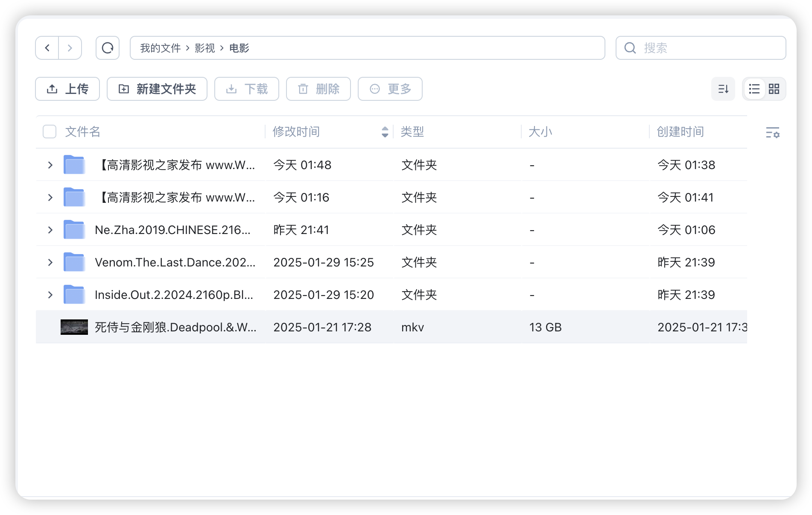
Task: Click the mkv type cell
Action: [412, 327]
